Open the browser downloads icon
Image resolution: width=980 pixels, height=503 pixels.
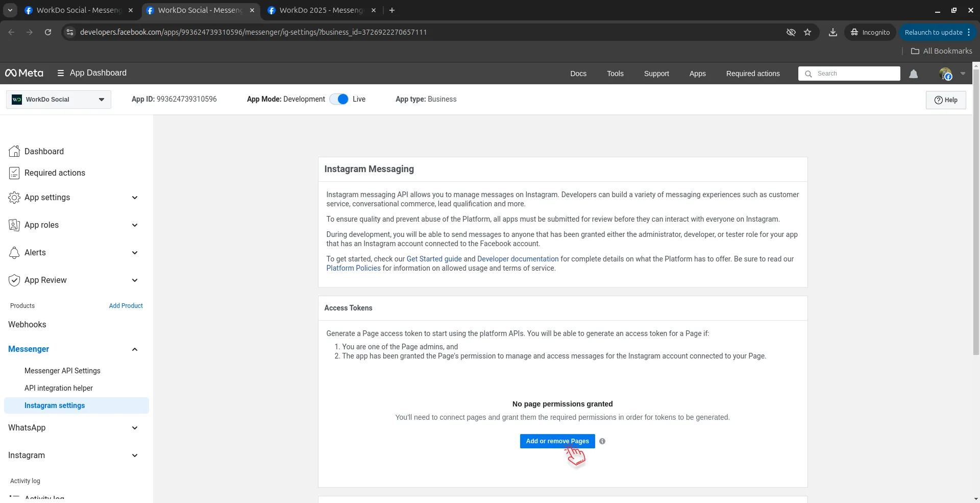pos(832,32)
